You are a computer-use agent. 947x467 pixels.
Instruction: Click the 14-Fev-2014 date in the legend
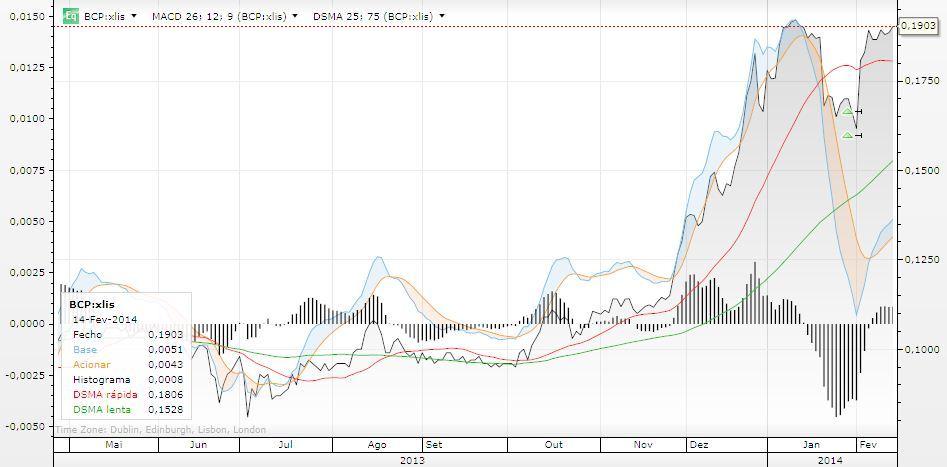[105, 319]
